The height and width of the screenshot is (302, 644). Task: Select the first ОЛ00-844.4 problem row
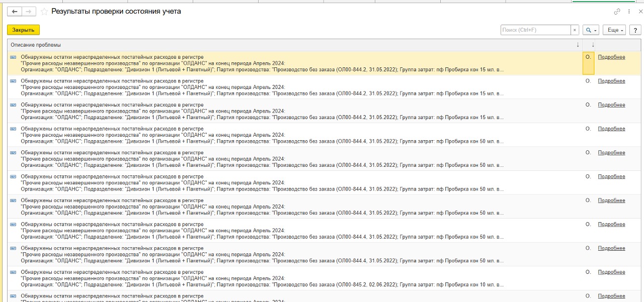coord(262,135)
